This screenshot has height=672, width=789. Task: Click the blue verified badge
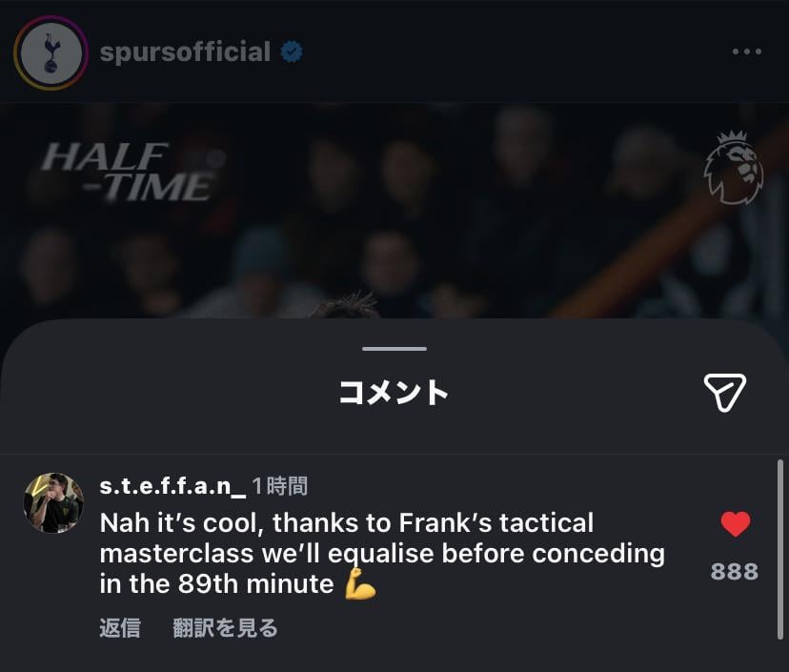[292, 52]
